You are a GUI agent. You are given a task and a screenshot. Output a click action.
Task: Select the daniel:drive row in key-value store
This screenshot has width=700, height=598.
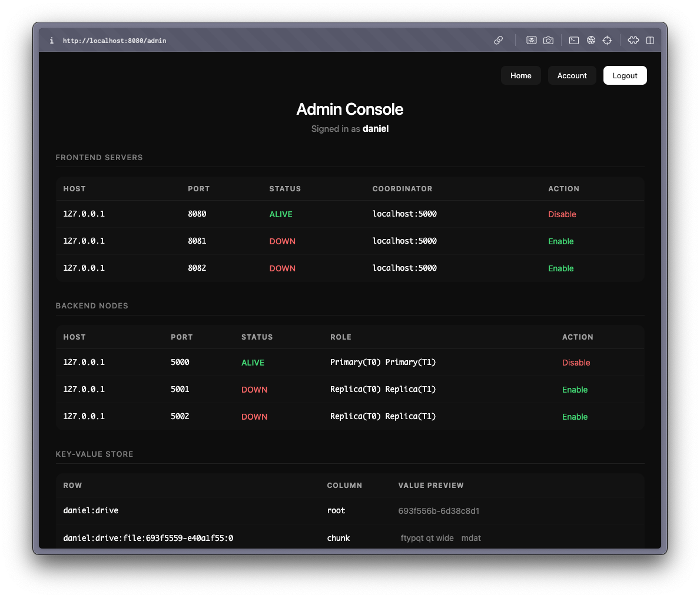point(91,510)
